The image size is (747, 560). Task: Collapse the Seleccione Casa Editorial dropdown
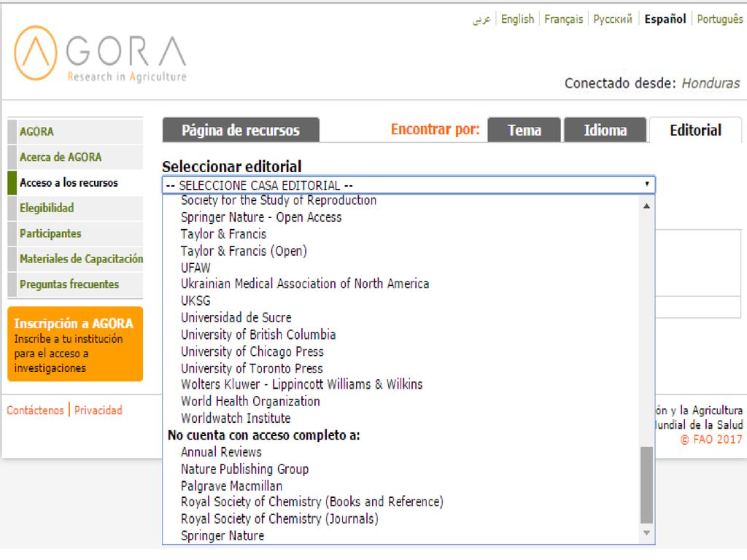click(409, 184)
